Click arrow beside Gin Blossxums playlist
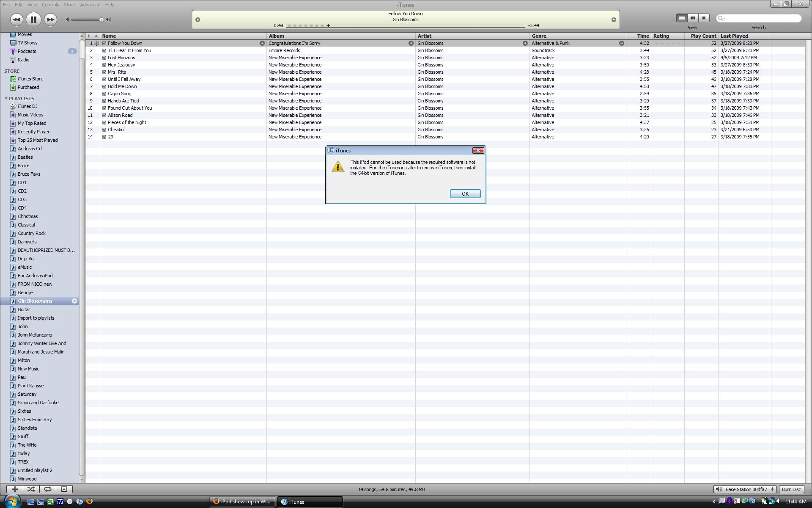Image resolution: width=812 pixels, height=508 pixels. click(x=74, y=301)
